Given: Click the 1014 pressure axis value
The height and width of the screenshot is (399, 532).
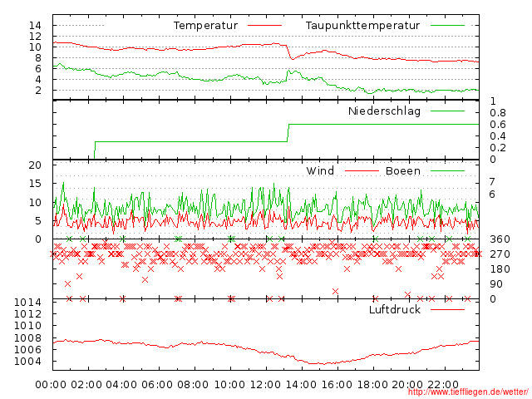Looking at the screenshot, I should point(27,303).
